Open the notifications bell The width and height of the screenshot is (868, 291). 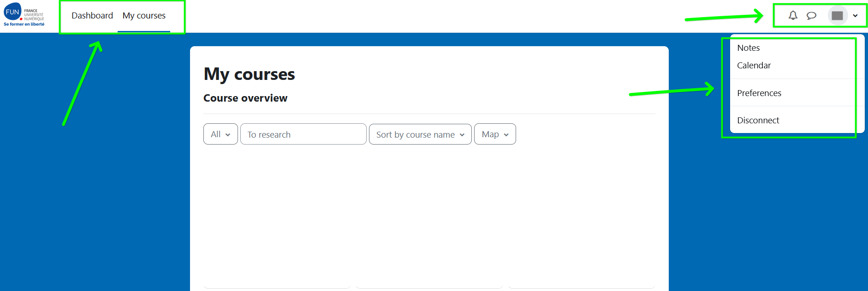pos(793,16)
